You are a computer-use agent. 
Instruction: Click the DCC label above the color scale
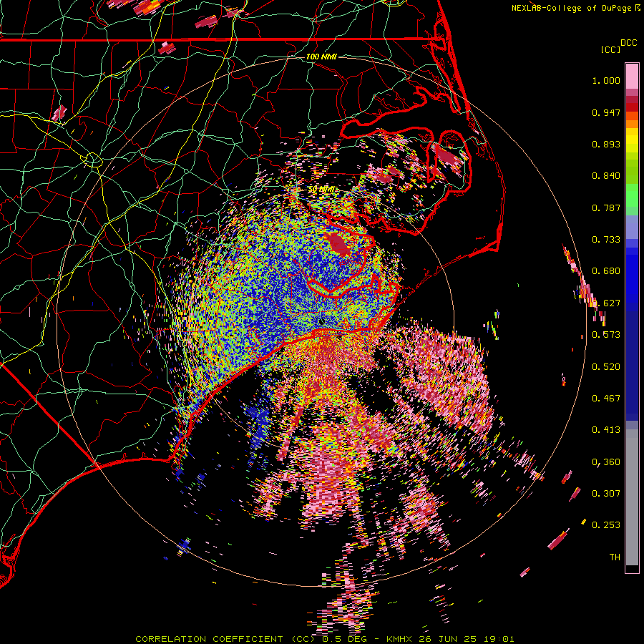628,43
